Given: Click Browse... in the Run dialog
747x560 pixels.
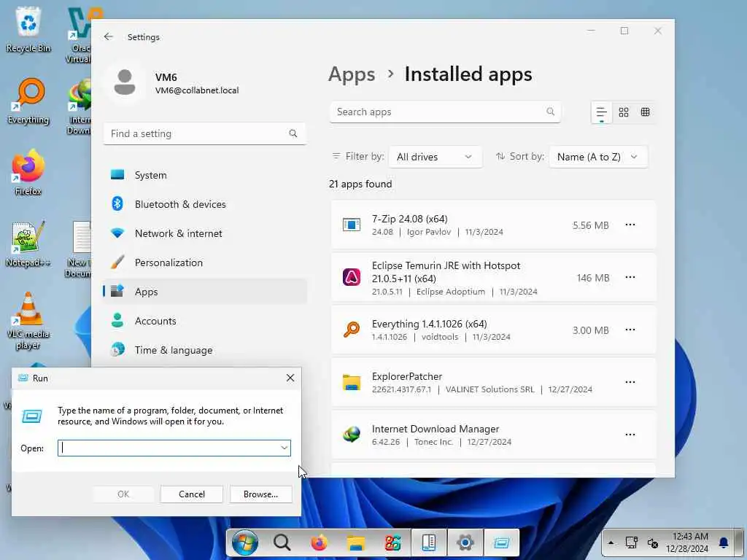Looking at the screenshot, I should pyautogui.click(x=260, y=494).
